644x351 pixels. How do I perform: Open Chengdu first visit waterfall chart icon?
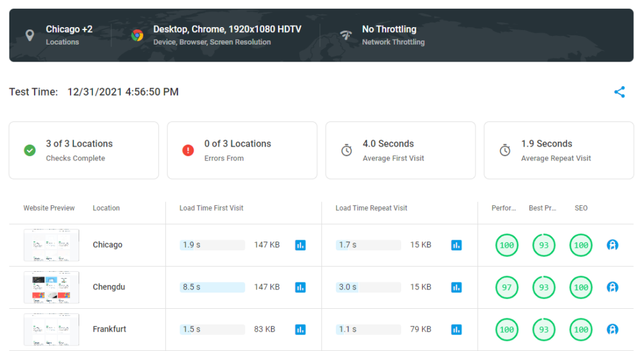point(301,287)
